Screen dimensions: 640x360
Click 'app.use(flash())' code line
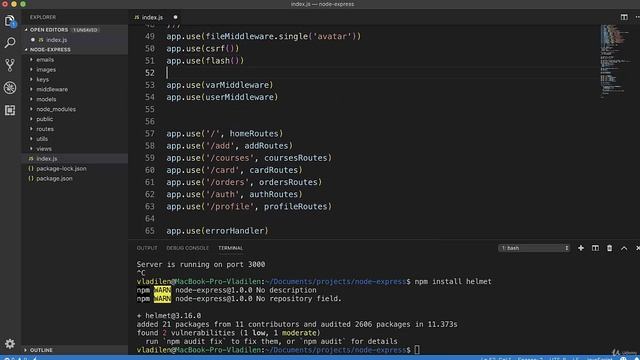click(x=205, y=61)
